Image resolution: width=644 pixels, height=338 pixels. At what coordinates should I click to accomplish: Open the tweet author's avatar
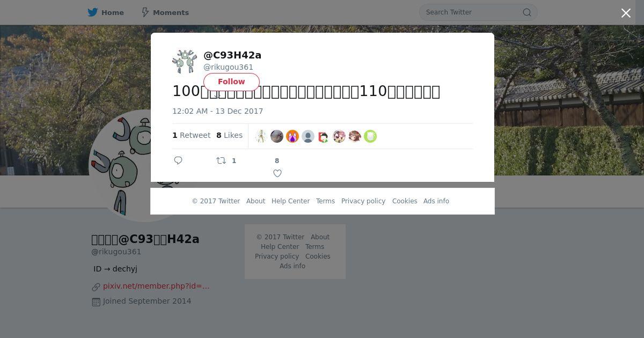pos(185,62)
